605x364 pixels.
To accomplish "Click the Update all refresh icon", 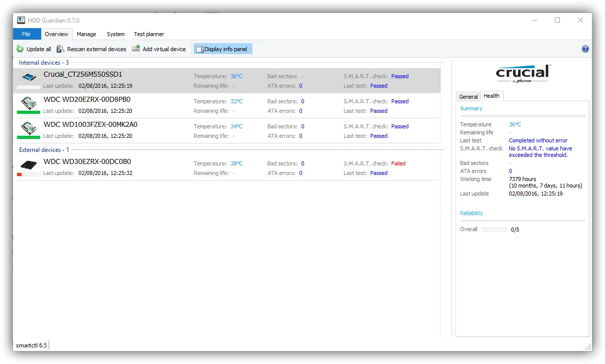I will tap(20, 49).
